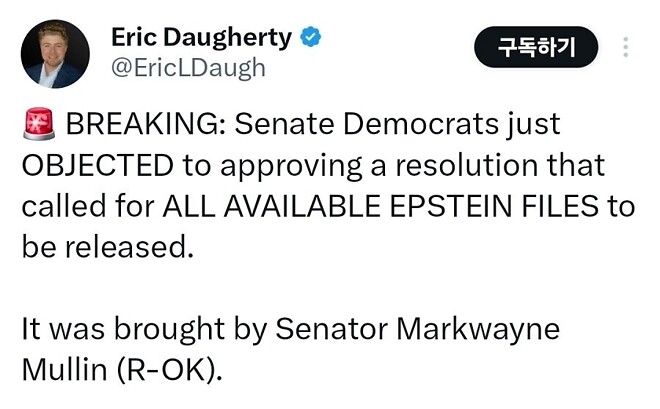
Task: Click the word OBJECTED in the tweet
Action: coord(98,165)
